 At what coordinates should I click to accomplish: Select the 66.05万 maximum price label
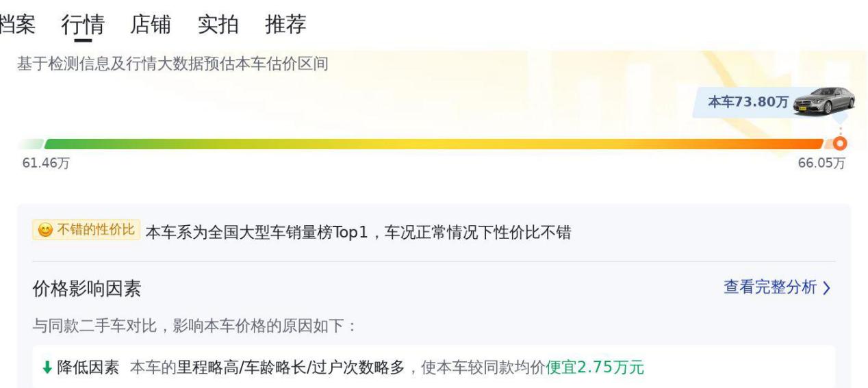821,164
